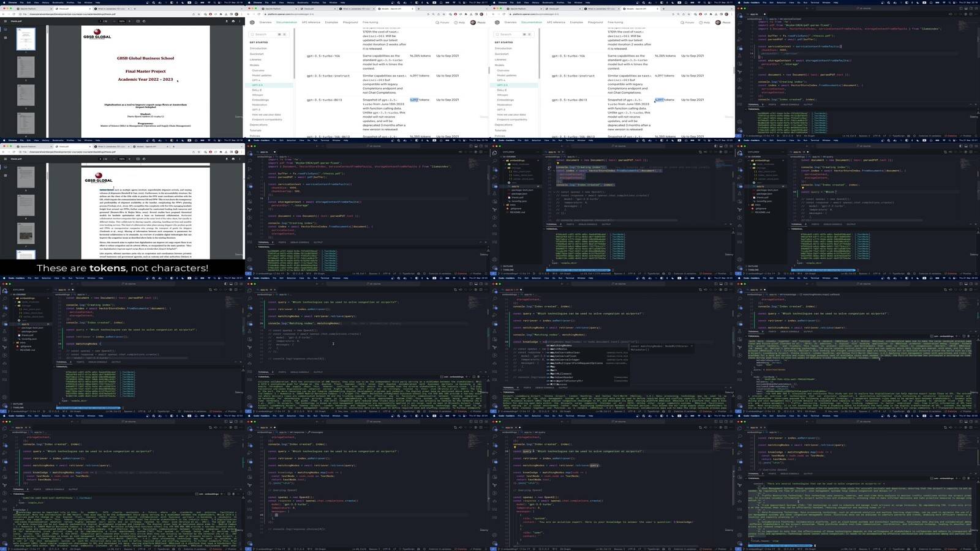Viewport: 980px width, 551px height.
Task: Toggle the thumbnail sidebar in title-page PDF viewer
Action: click(x=5, y=21)
